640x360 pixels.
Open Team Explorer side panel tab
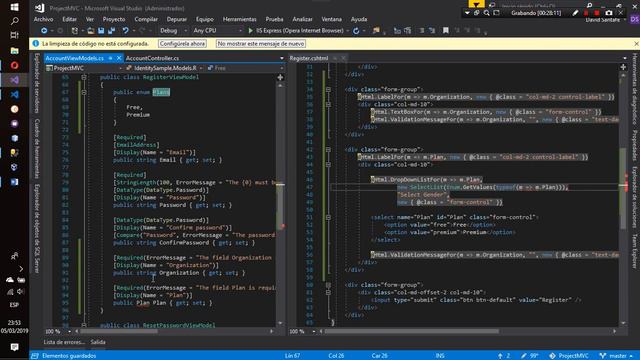click(x=635, y=251)
